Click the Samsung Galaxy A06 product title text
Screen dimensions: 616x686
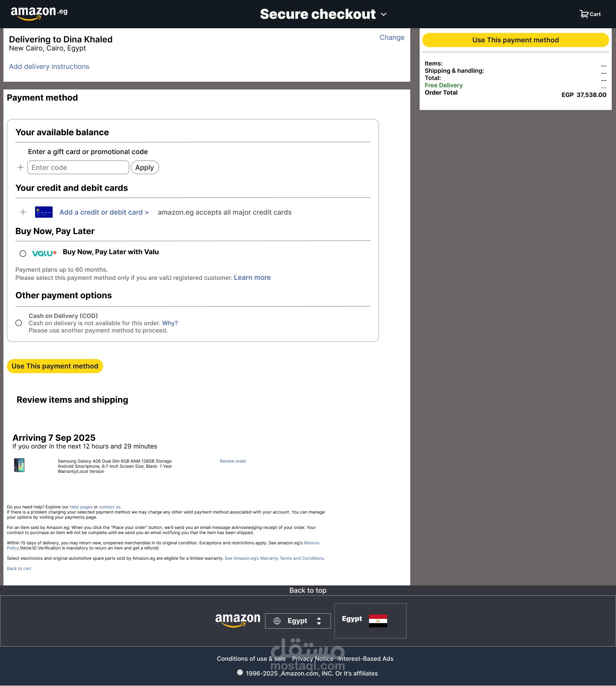115,466
